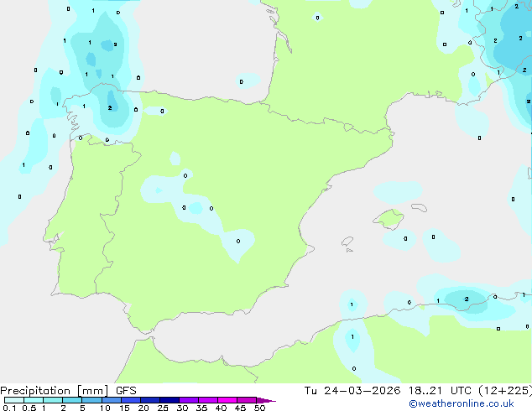Viewport: 532px width, 411px height.
Task: Pick the 0.5–1 mm legend color swatch
Action: coord(34,400)
